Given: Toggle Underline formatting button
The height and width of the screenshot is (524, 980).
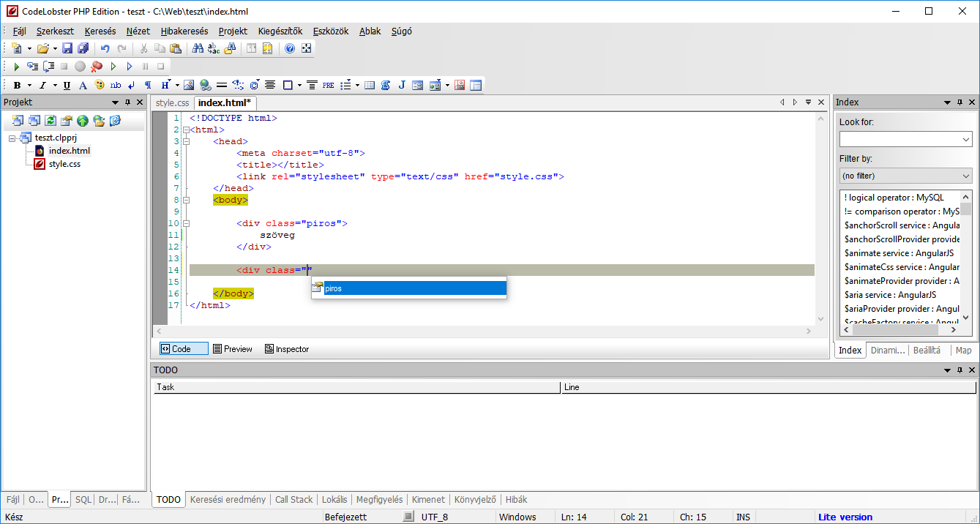Looking at the screenshot, I should click(x=67, y=85).
